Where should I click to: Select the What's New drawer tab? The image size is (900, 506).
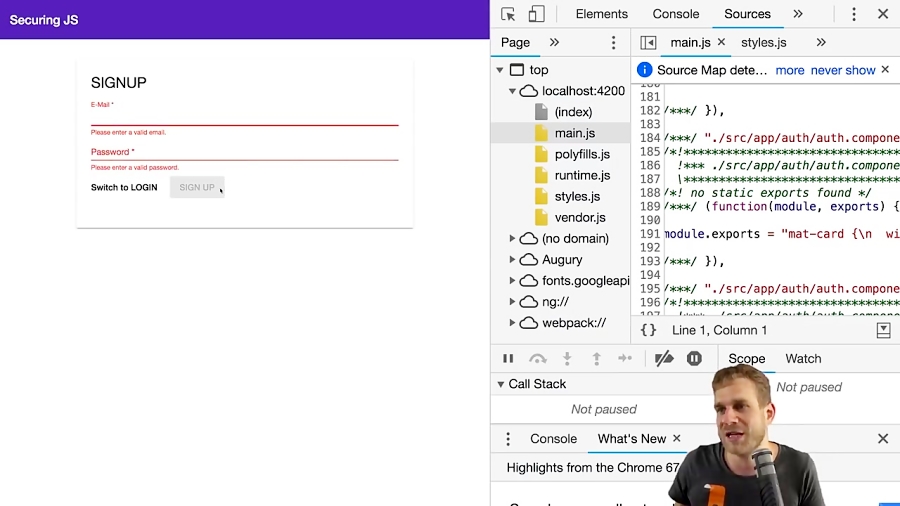pyautogui.click(x=631, y=439)
